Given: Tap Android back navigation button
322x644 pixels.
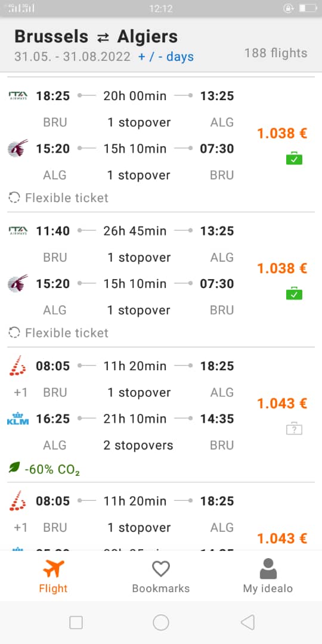Looking at the screenshot, I should (247, 623).
